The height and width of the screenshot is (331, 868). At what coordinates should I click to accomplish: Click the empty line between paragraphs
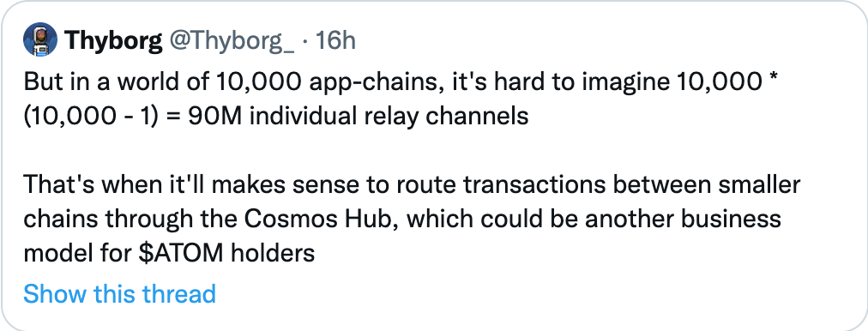(412, 151)
